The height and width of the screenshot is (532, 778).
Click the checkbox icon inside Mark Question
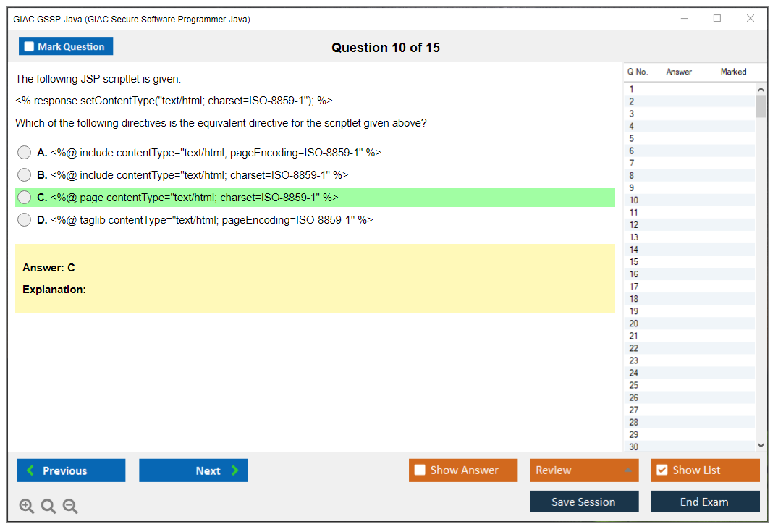[28, 46]
